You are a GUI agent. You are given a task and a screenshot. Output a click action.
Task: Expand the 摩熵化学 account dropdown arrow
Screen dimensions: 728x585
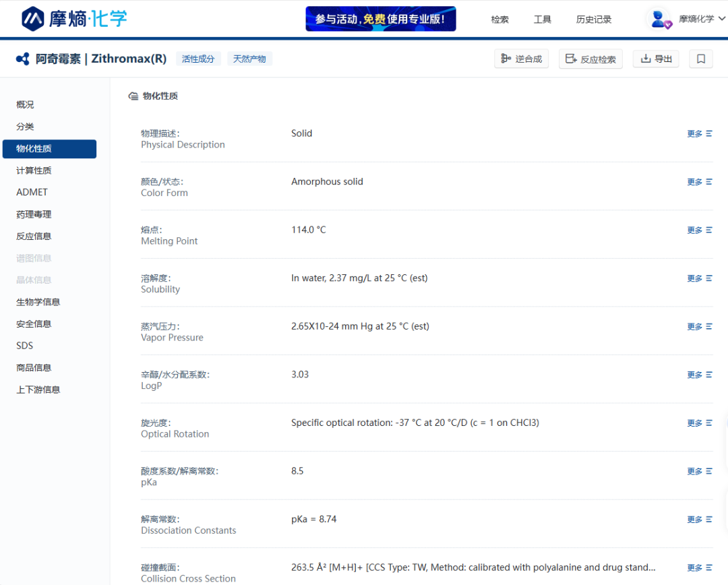[721, 19]
